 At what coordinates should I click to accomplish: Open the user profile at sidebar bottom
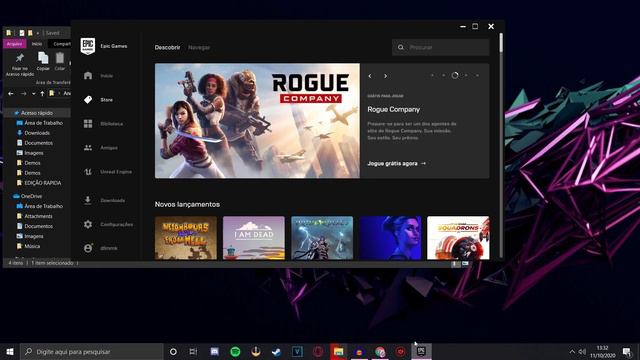pyautogui.click(x=100, y=248)
